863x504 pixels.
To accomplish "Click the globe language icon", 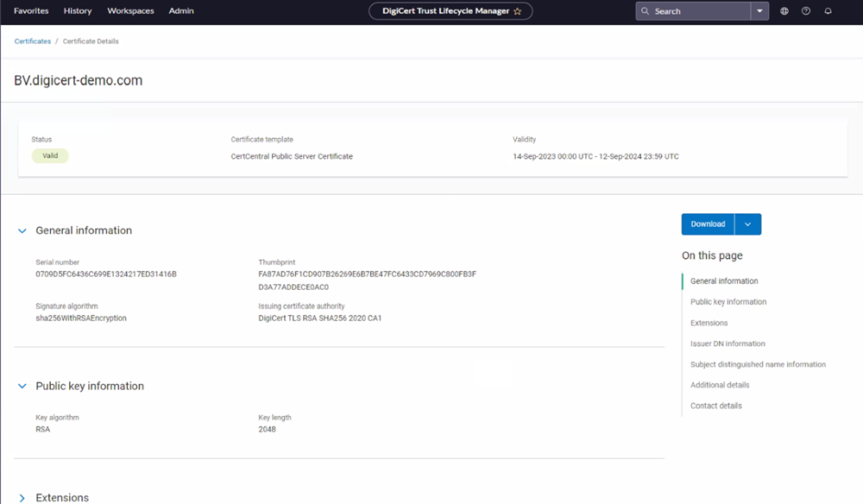I will click(x=784, y=11).
